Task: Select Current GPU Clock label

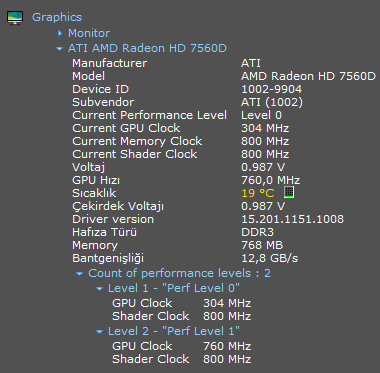Action: pos(126,128)
